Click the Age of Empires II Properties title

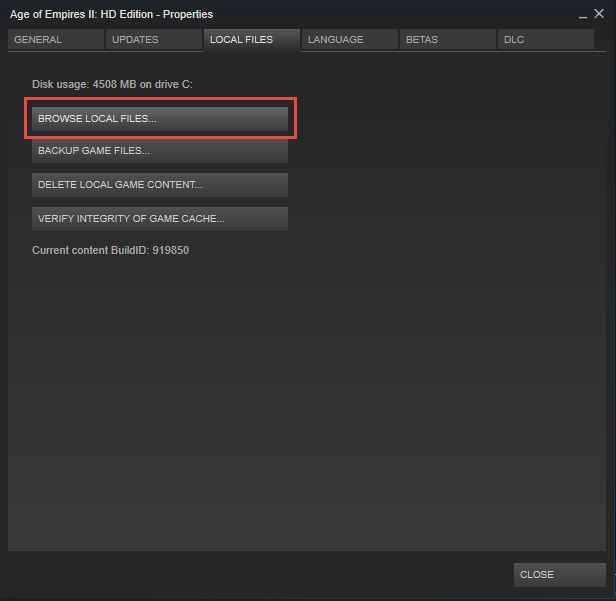click(x=112, y=15)
